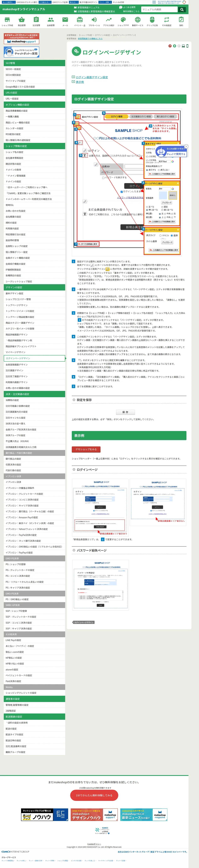Screen dimensions: 199x868
Task: Click the マニュアル内検索 search field
Action: 159,9
